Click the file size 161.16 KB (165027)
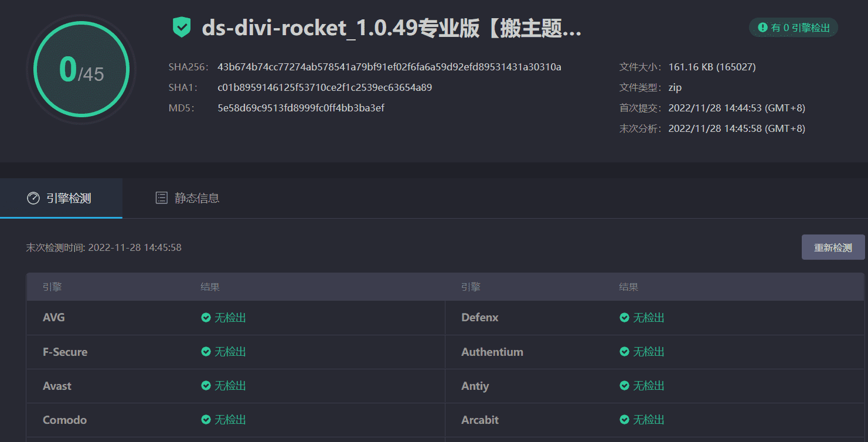868x442 pixels. [x=712, y=67]
